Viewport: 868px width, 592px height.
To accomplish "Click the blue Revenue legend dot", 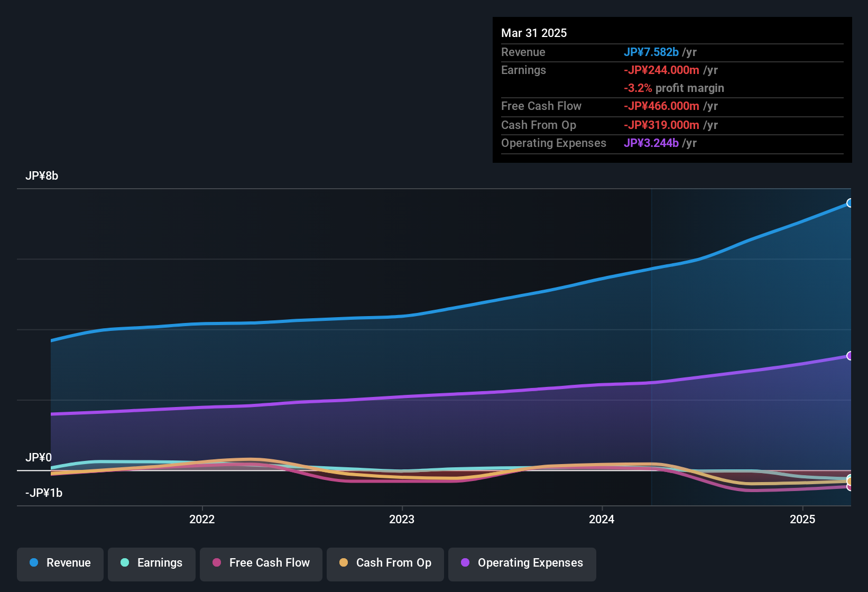I will (x=34, y=562).
